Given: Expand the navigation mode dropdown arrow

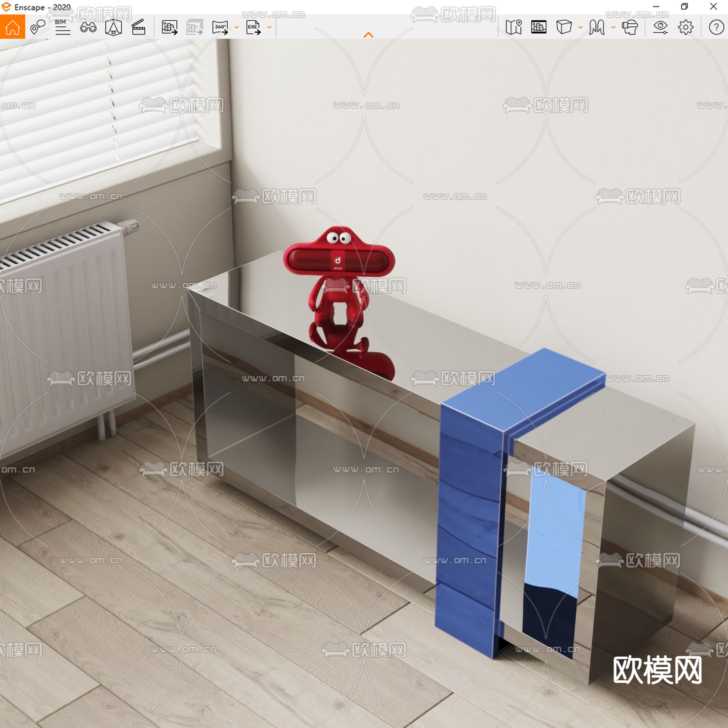Looking at the screenshot, I should coord(613,28).
